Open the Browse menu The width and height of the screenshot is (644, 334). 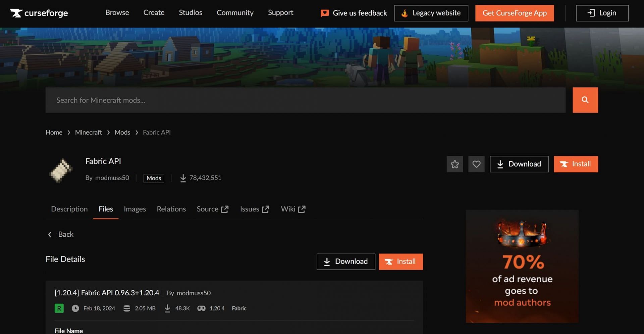point(117,13)
